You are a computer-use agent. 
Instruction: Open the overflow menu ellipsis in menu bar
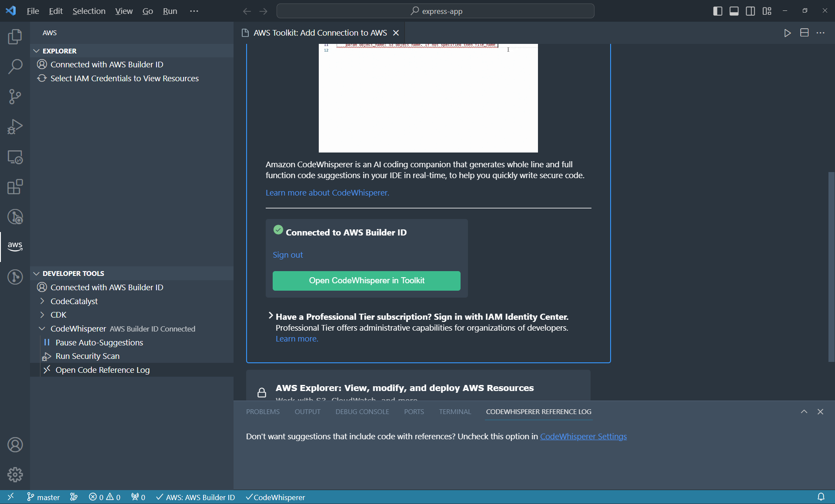point(194,11)
